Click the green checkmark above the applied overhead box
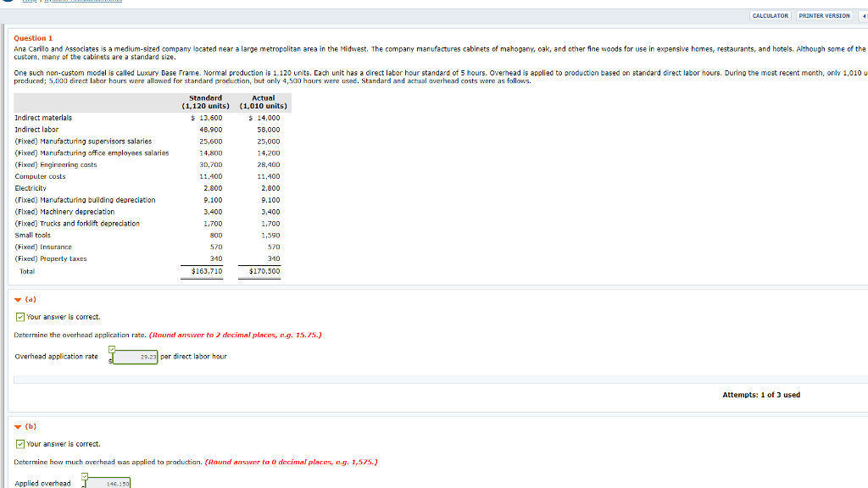 click(83, 476)
